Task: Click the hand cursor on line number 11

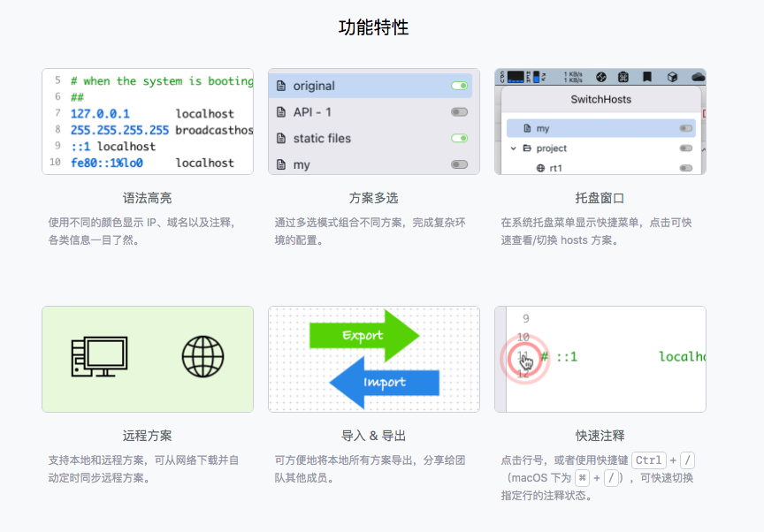Action: (x=526, y=361)
